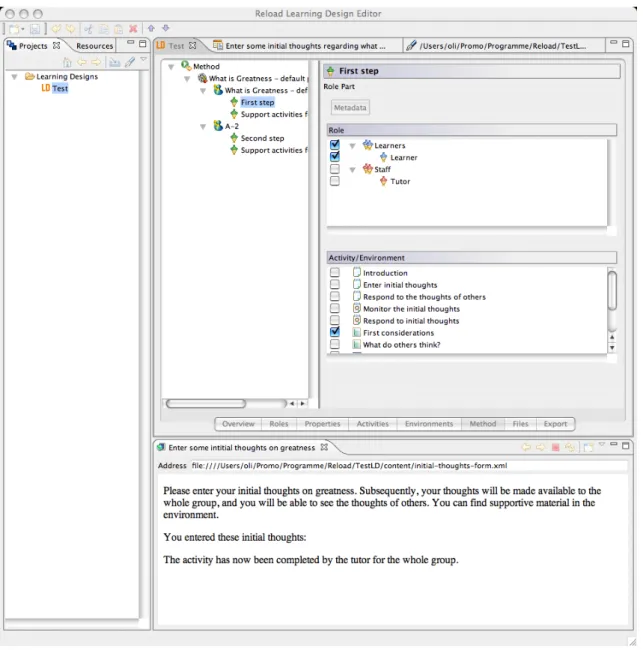The height and width of the screenshot is (650, 643).
Task: Switch to the Export tab
Action: [x=555, y=424]
